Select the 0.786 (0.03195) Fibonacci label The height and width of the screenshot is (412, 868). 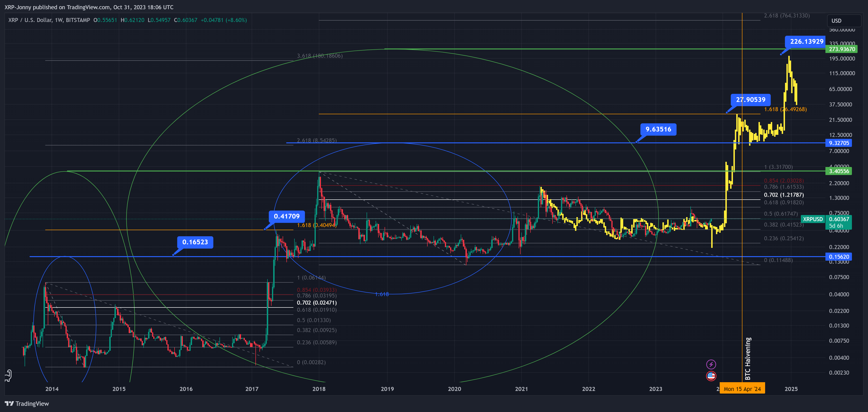click(x=317, y=296)
